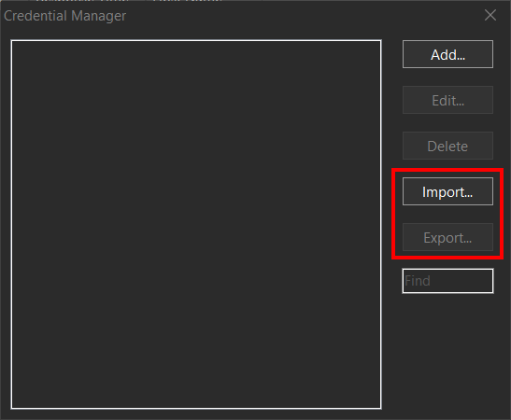Click the Edit... button

(x=447, y=100)
